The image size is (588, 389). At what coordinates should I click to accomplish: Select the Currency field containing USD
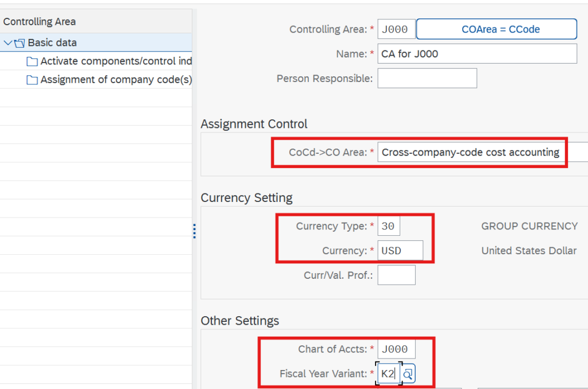point(400,251)
